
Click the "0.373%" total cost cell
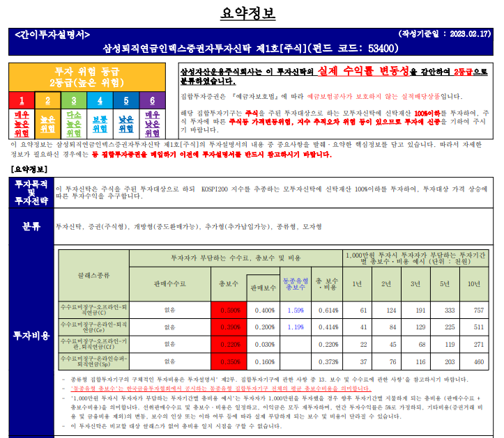click(x=328, y=361)
